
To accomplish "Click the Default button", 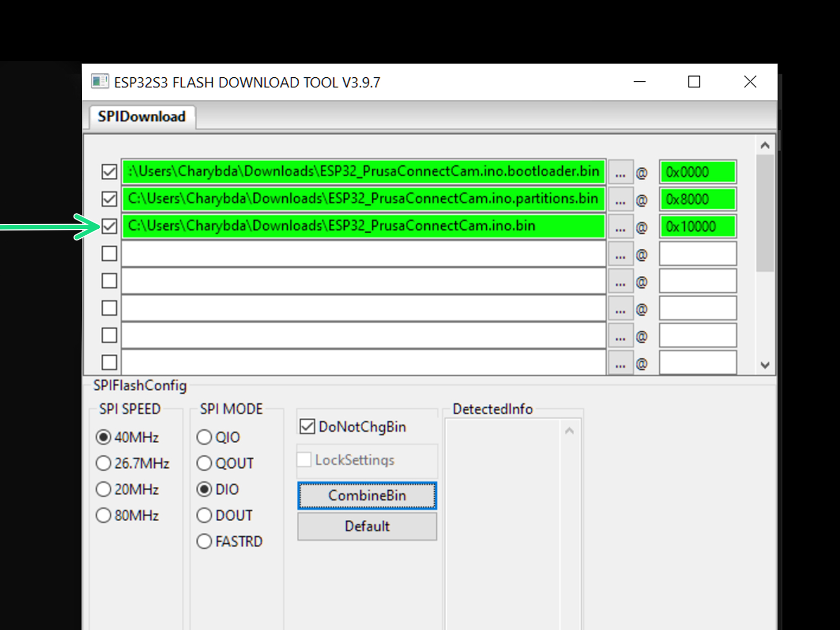I will [x=367, y=526].
